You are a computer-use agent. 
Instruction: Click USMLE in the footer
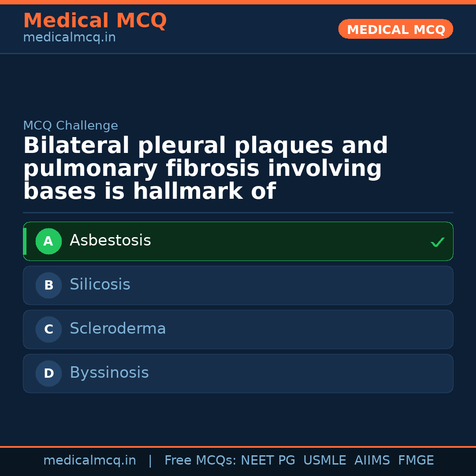pos(324,461)
